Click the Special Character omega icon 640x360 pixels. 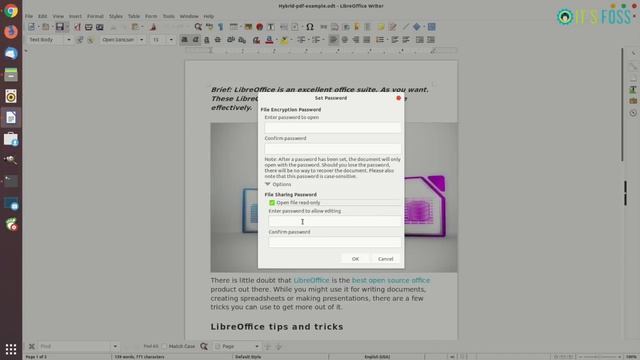click(x=310, y=27)
